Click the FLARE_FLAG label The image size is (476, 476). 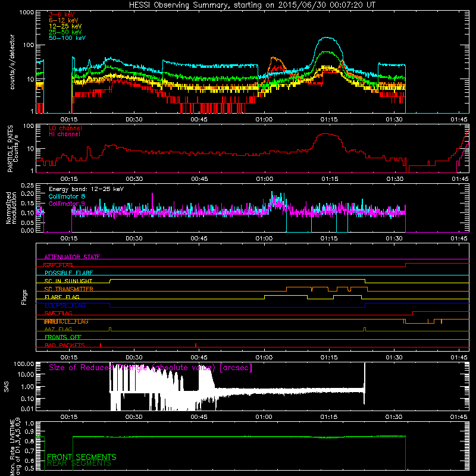pyautogui.click(x=62, y=297)
